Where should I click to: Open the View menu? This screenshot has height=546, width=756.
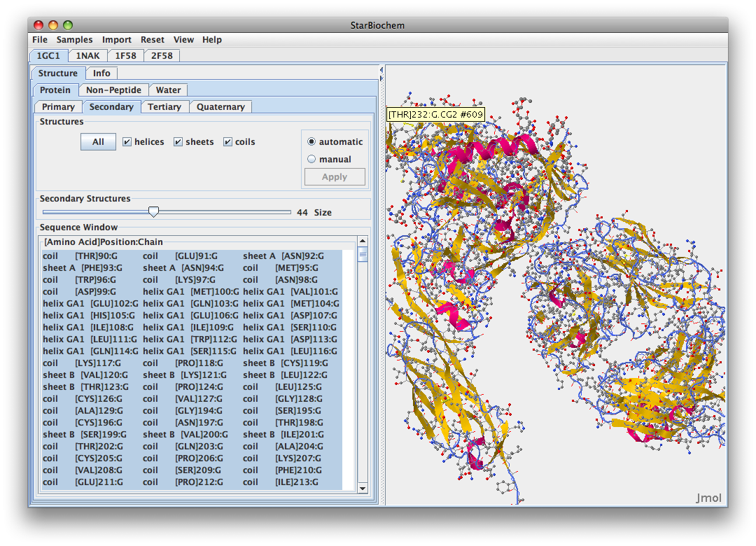pos(183,40)
